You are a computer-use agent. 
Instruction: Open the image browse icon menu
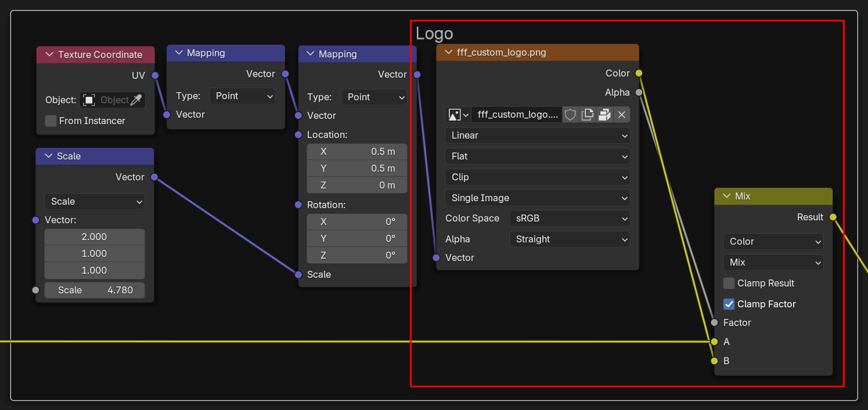[x=458, y=114]
